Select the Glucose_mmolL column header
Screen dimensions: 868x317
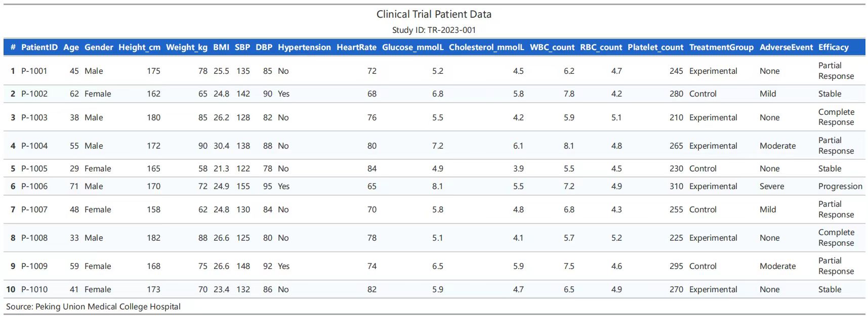tap(412, 47)
